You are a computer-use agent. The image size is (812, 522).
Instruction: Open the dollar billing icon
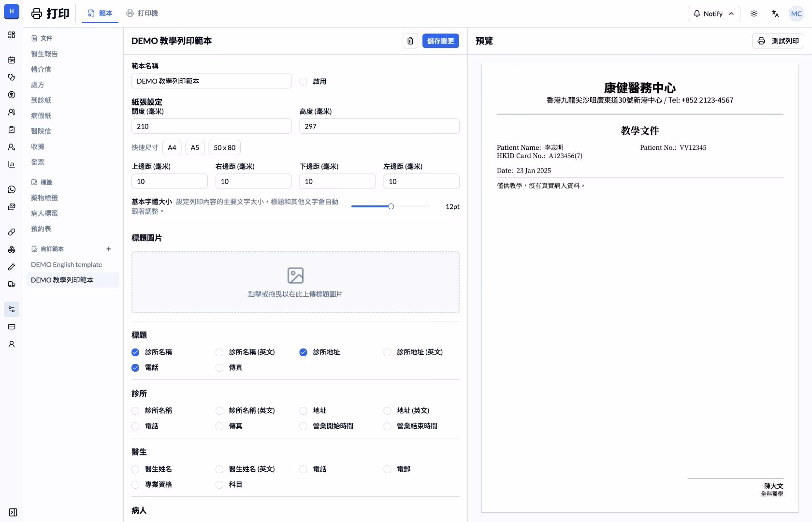(x=12, y=95)
